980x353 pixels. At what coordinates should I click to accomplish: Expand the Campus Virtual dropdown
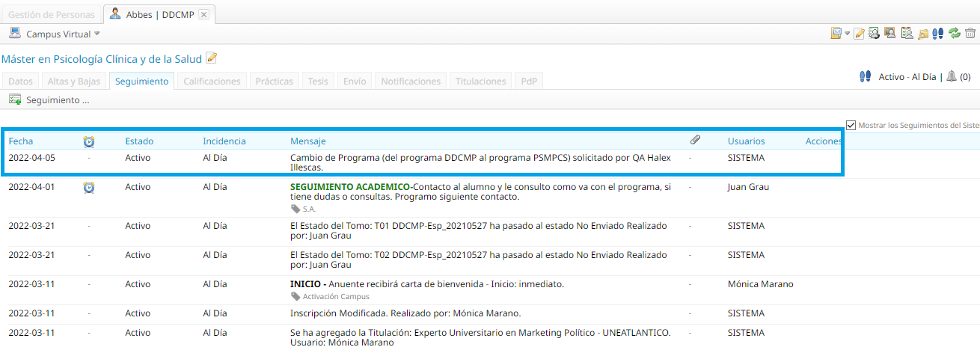pyautogui.click(x=97, y=34)
